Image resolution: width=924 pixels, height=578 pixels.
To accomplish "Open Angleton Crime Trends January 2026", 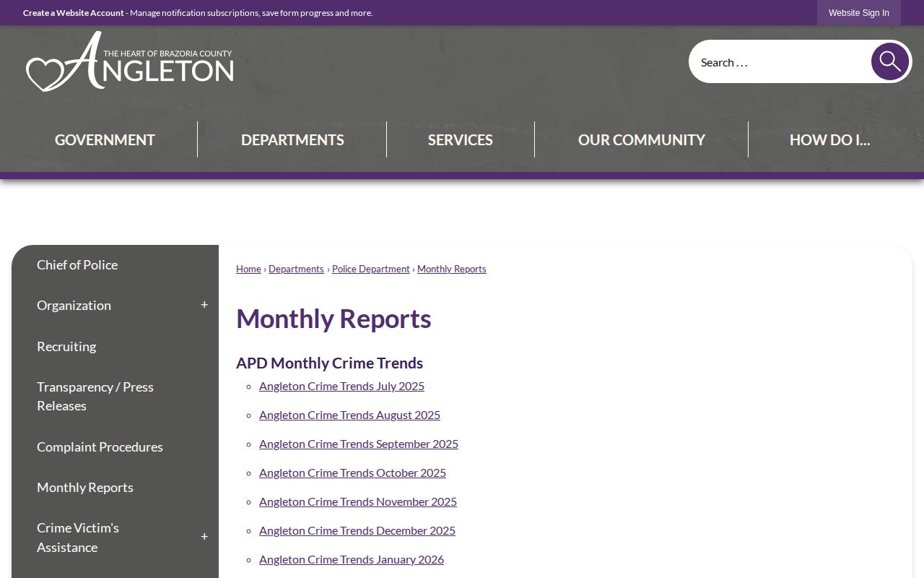I will (x=352, y=559).
